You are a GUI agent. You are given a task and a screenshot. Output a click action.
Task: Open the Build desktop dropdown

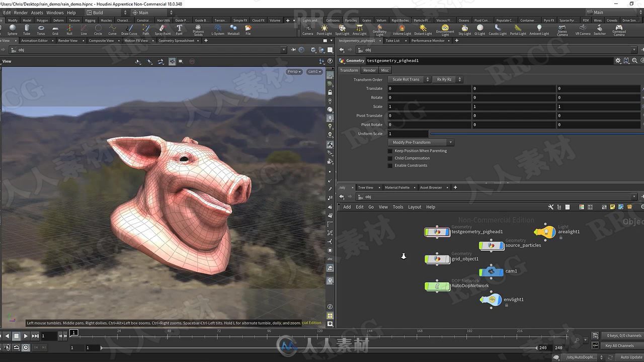pyautogui.click(x=107, y=13)
